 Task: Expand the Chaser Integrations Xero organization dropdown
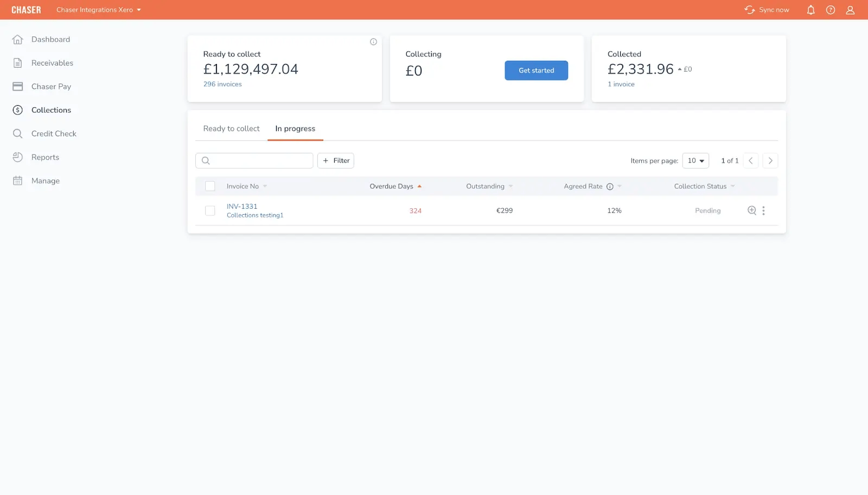tap(99, 10)
